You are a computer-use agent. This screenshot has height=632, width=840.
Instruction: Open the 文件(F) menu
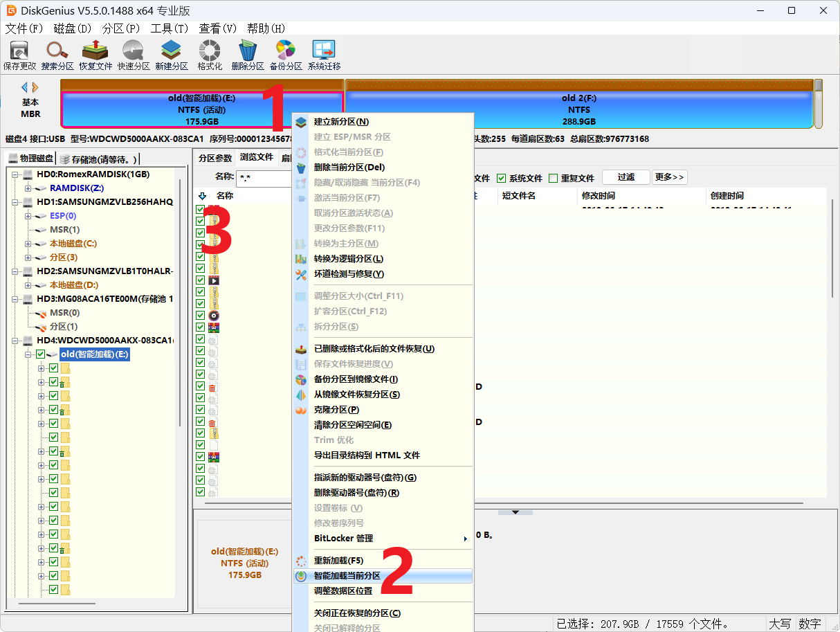click(24, 28)
